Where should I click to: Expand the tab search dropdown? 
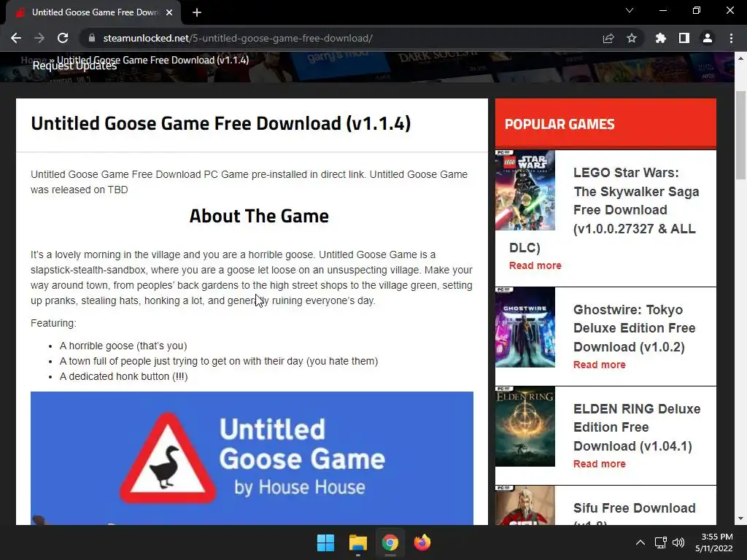point(630,10)
